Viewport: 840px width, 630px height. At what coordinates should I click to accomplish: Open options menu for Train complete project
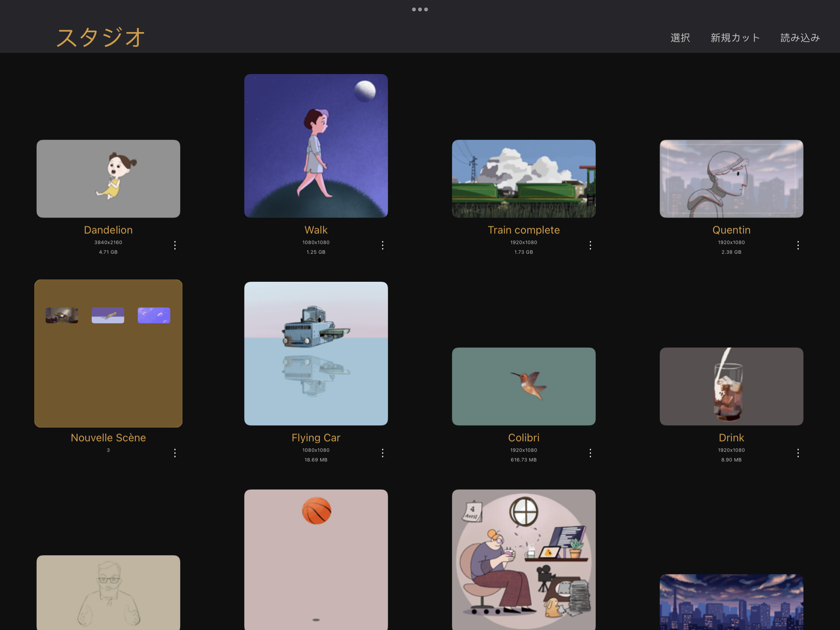coord(590,246)
